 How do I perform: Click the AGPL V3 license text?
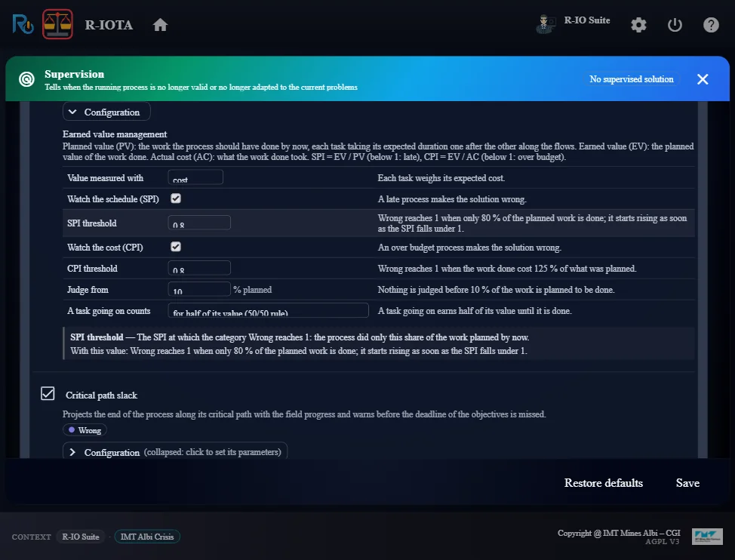[x=662, y=542]
